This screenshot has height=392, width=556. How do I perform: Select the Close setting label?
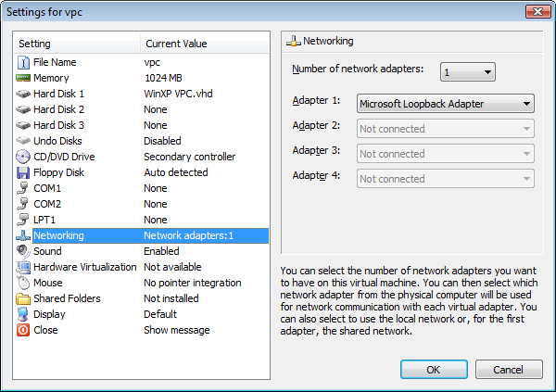(x=45, y=330)
